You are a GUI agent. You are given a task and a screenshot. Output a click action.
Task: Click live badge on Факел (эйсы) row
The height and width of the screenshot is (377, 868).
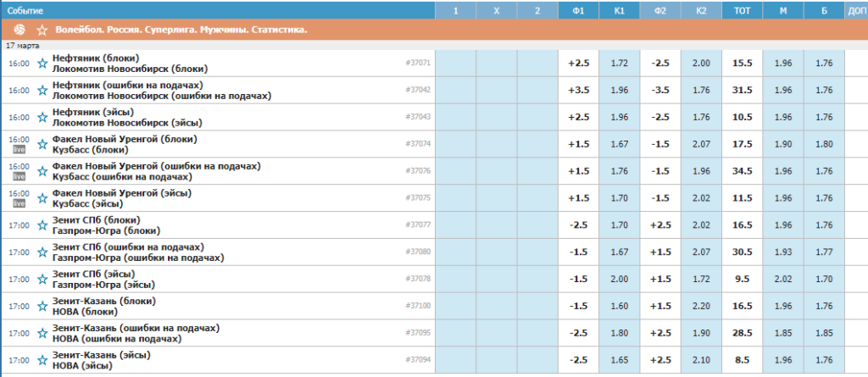pos(19,203)
